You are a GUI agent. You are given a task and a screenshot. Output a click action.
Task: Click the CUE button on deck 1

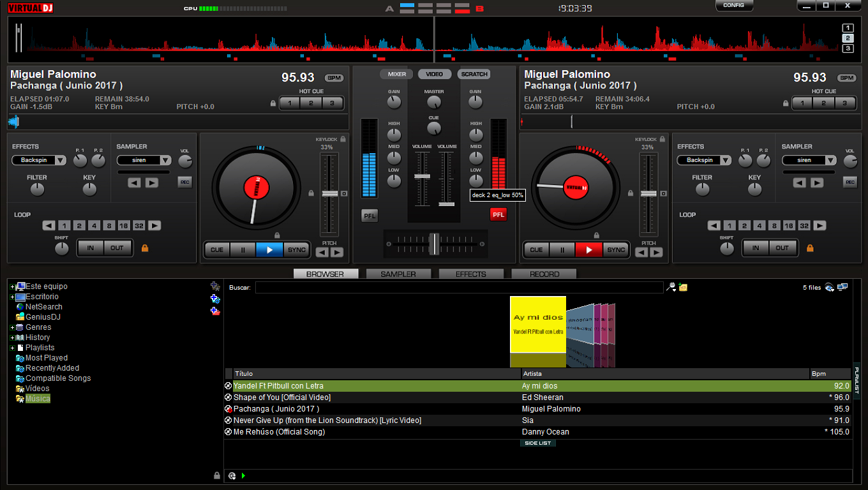(x=217, y=249)
